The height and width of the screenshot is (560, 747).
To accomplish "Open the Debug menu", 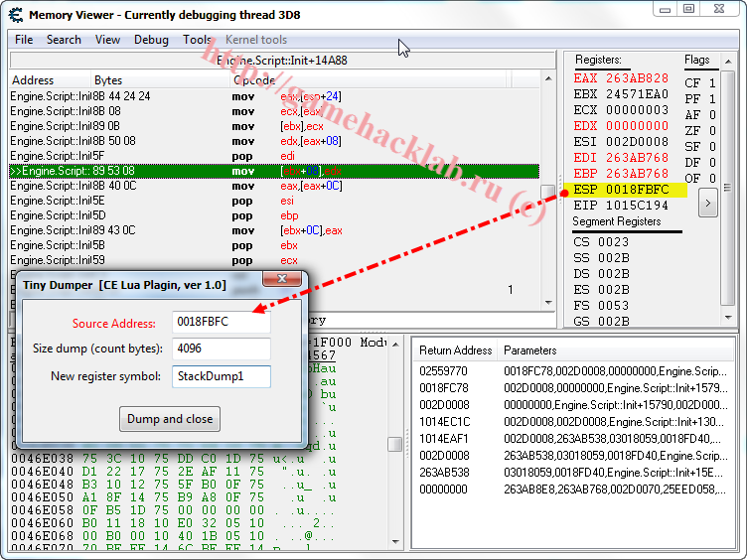I will [151, 40].
